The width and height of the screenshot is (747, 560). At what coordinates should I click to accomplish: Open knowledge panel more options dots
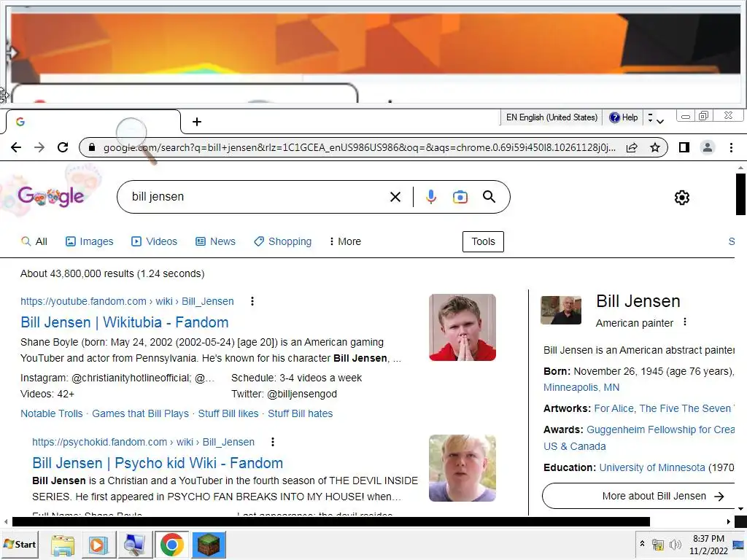point(685,322)
